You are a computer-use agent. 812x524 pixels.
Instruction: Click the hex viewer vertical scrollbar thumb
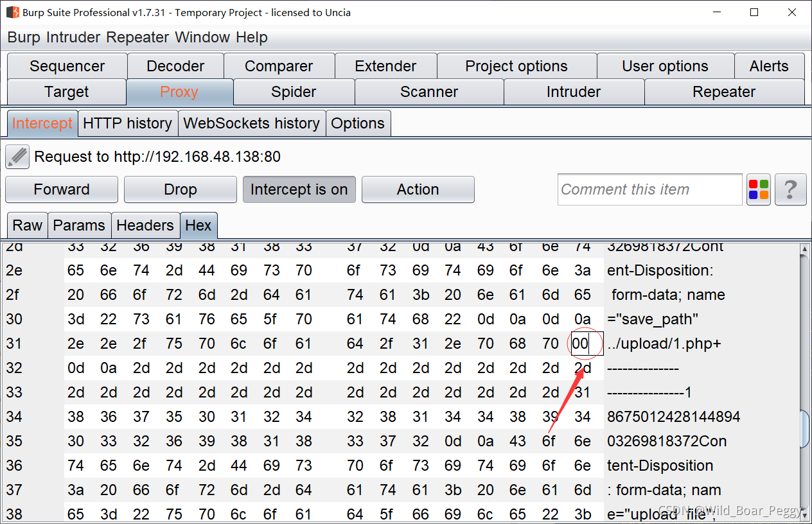[x=805, y=429]
